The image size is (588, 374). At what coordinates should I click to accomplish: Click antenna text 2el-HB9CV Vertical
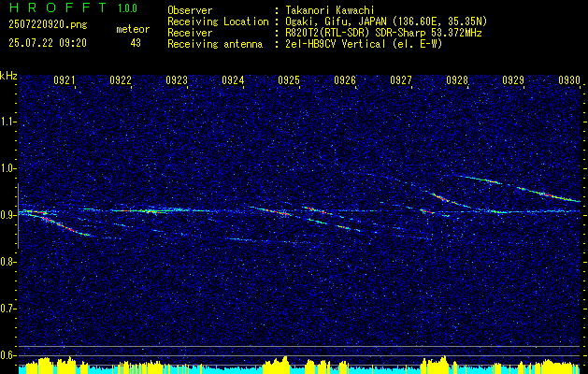pyautogui.click(x=336, y=44)
